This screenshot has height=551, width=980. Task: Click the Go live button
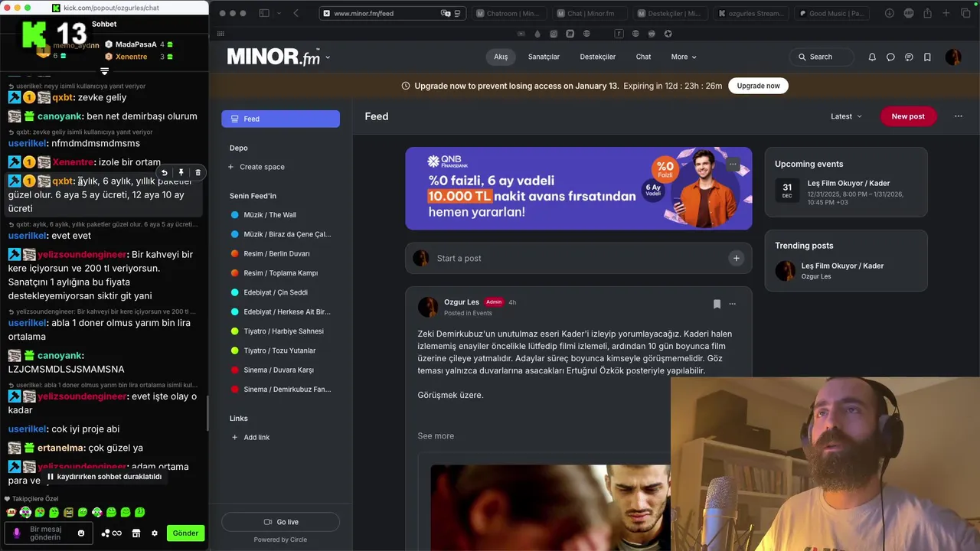pyautogui.click(x=280, y=522)
